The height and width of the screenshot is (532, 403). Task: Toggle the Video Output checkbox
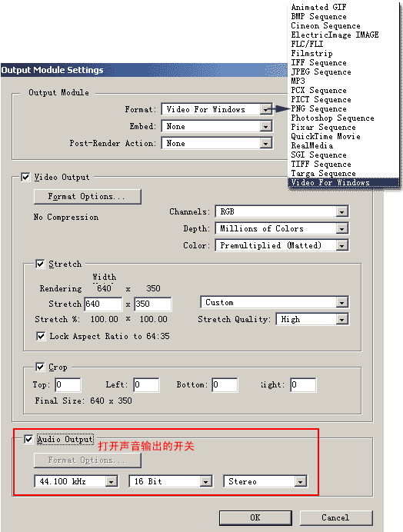tap(25, 177)
